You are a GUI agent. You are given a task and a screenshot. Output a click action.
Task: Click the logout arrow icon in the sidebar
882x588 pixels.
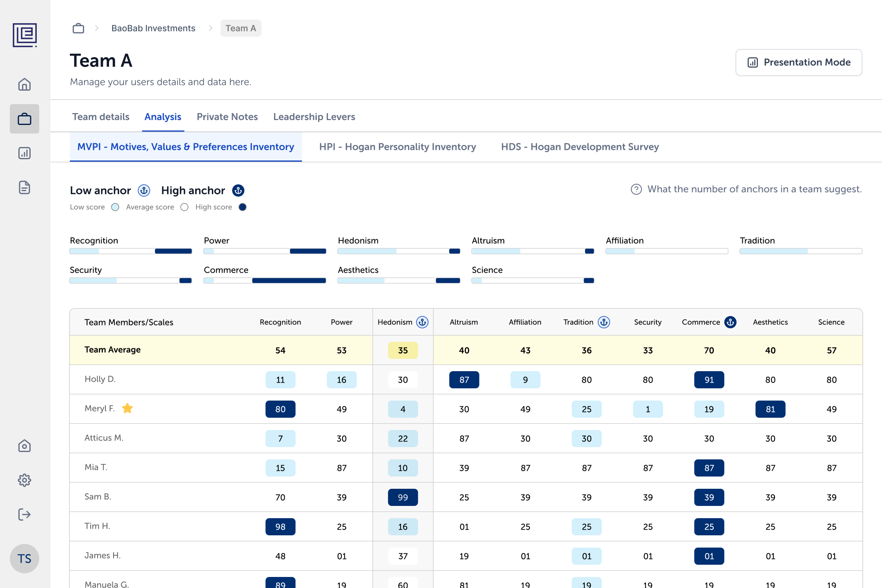coord(24,514)
